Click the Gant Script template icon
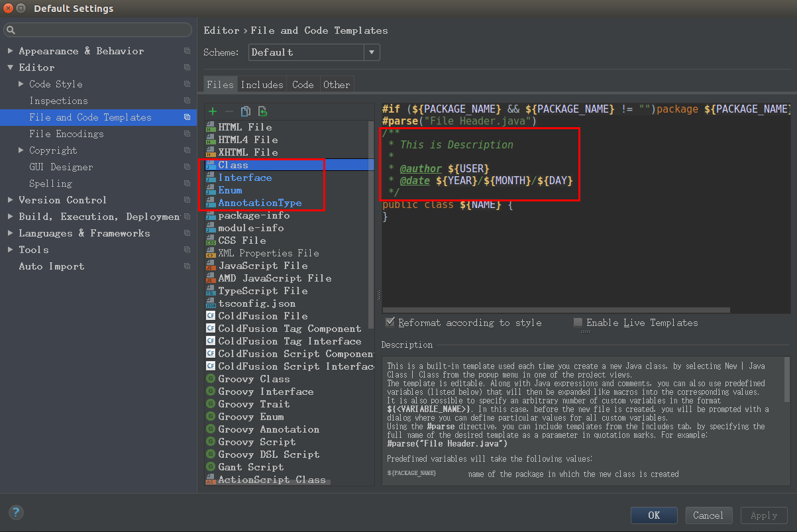797x532 pixels. (211, 466)
